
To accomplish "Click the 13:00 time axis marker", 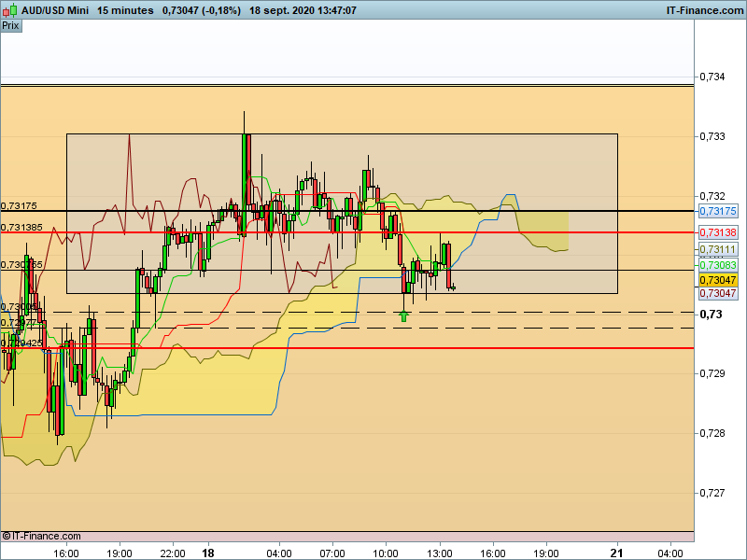I will click(439, 553).
